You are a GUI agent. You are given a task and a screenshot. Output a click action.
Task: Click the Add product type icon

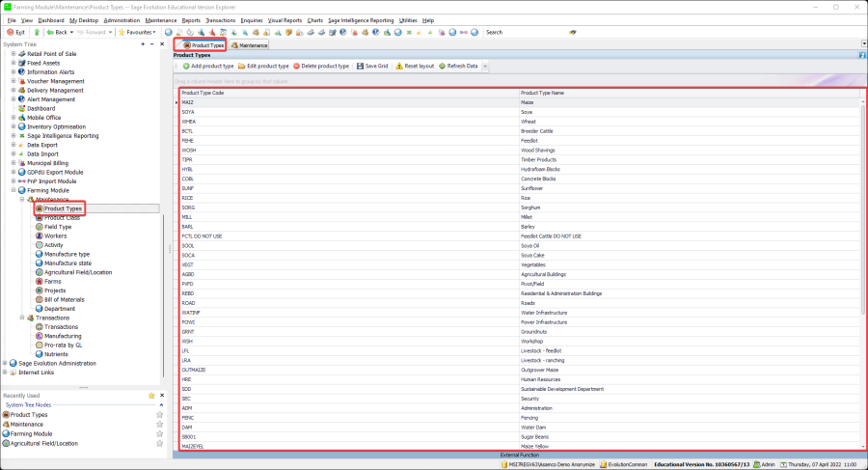coord(185,66)
